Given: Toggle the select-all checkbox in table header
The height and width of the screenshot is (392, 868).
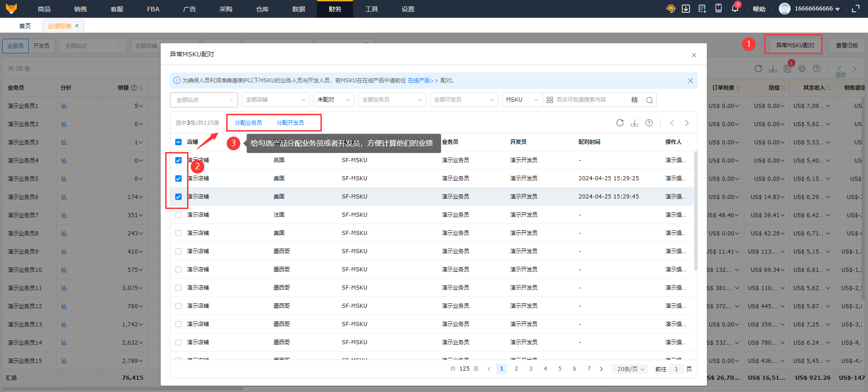Looking at the screenshot, I should pos(178,142).
